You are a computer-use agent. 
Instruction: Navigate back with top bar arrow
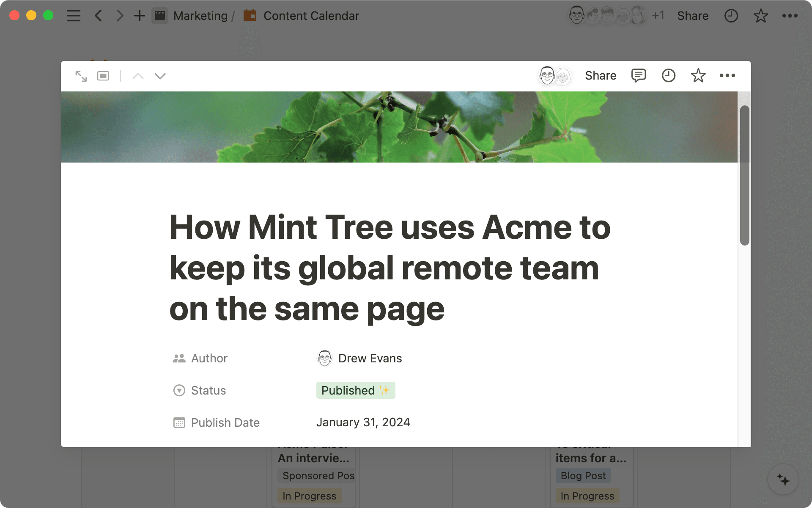pos(99,16)
